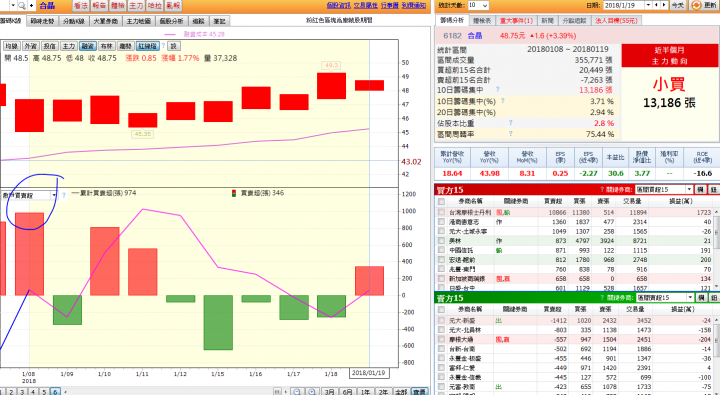Tick the select-all checkbox in 買方15 header

point(441,201)
